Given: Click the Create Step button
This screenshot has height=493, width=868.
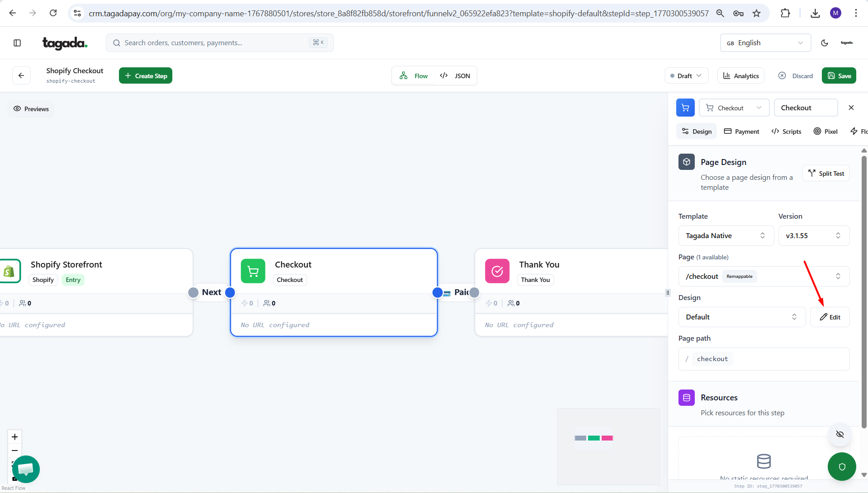Looking at the screenshot, I should pos(146,76).
